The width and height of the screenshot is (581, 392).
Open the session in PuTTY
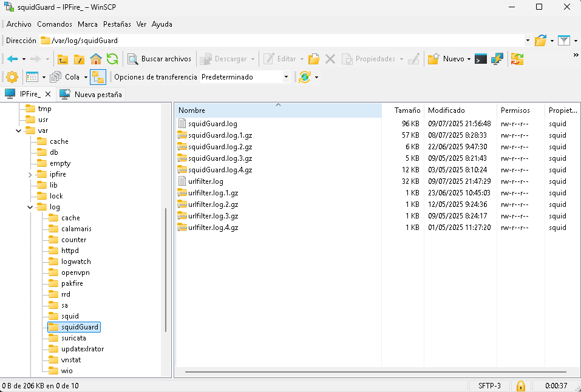(497, 59)
